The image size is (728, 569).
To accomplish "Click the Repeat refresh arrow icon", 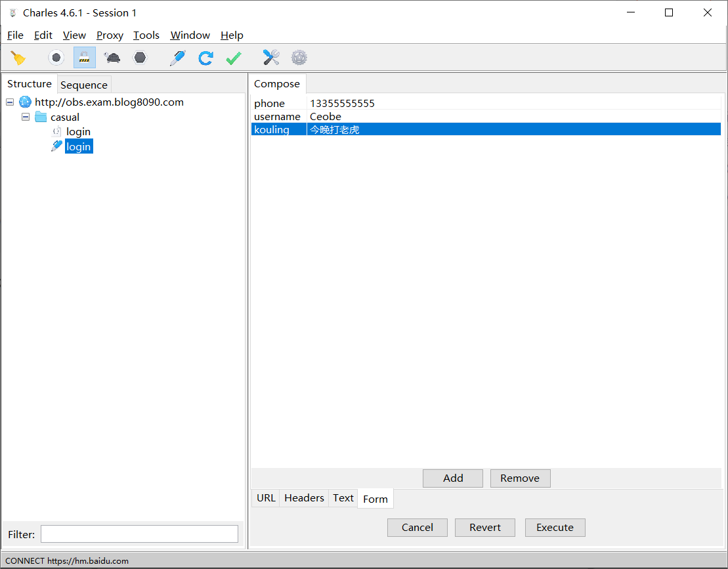I will (x=205, y=58).
